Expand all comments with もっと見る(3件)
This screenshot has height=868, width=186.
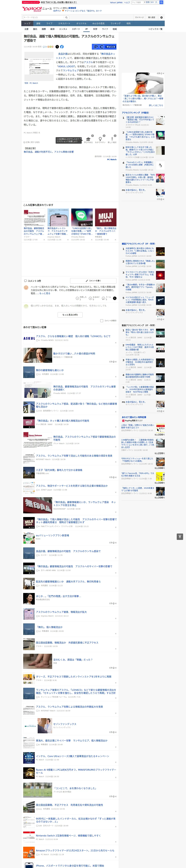click(x=70, y=315)
